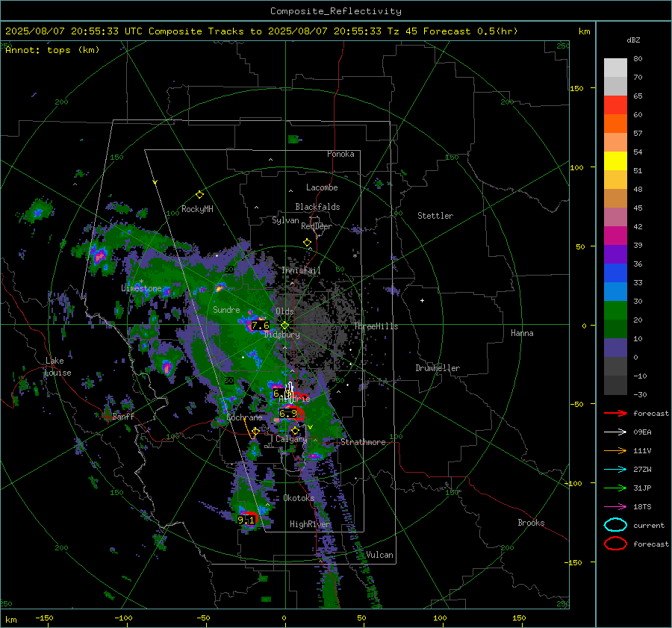Click the Hanna city label
This screenshot has height=628, width=672.
(x=522, y=333)
